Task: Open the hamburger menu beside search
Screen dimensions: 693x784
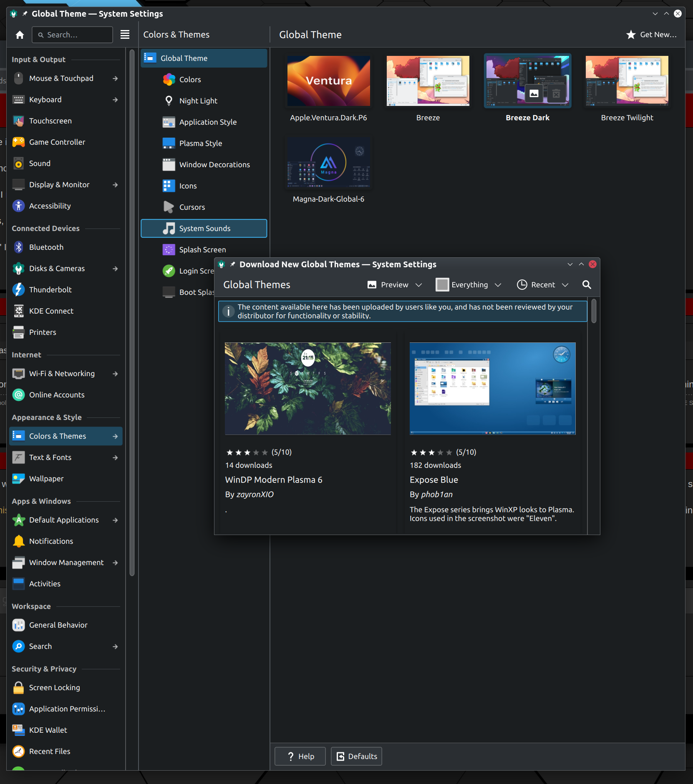Action: click(125, 35)
